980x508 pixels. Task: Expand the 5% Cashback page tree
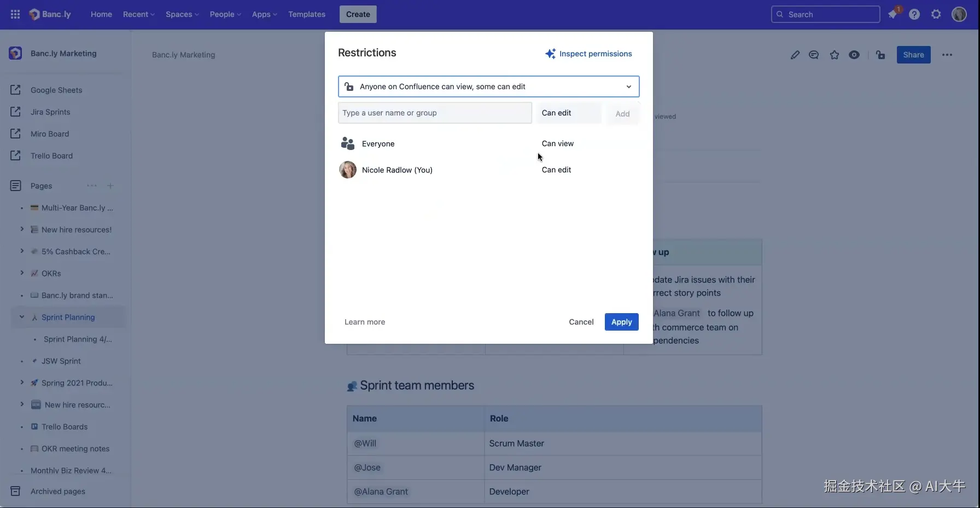pos(22,251)
